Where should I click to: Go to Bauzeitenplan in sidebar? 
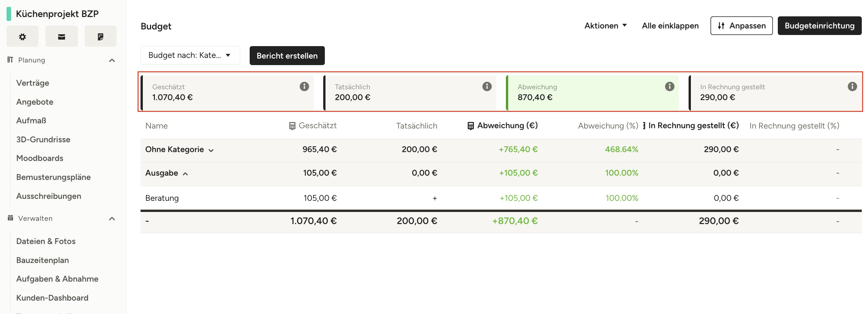click(42, 260)
